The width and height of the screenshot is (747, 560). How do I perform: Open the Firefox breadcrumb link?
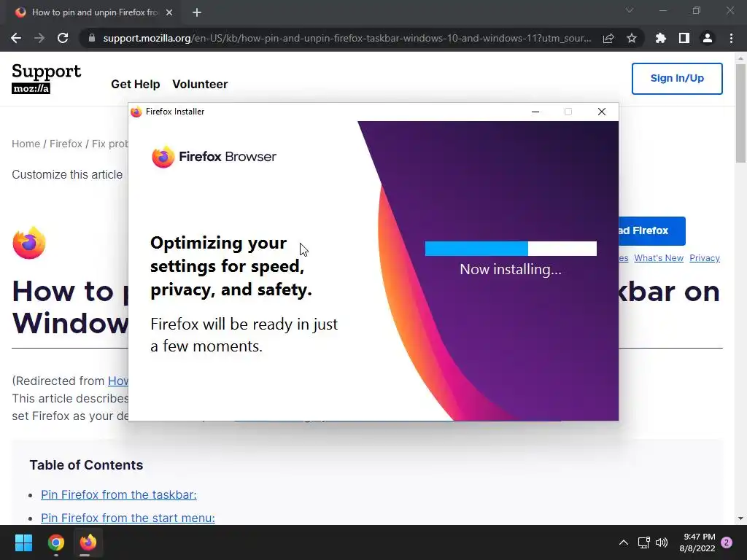[x=66, y=144]
